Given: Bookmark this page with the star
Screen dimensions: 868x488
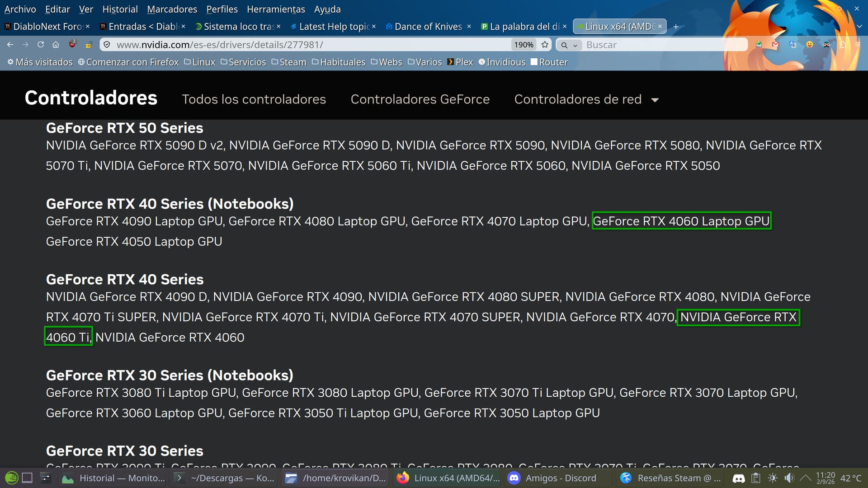Looking at the screenshot, I should 545,45.
